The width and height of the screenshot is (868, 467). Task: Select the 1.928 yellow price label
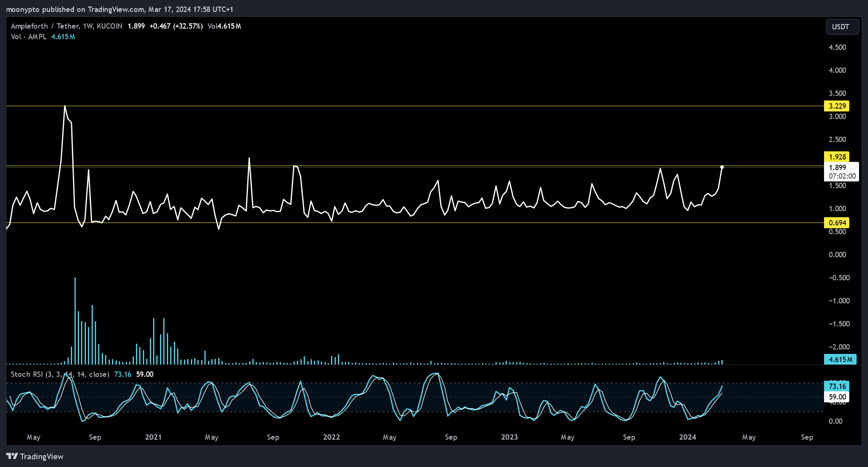837,157
